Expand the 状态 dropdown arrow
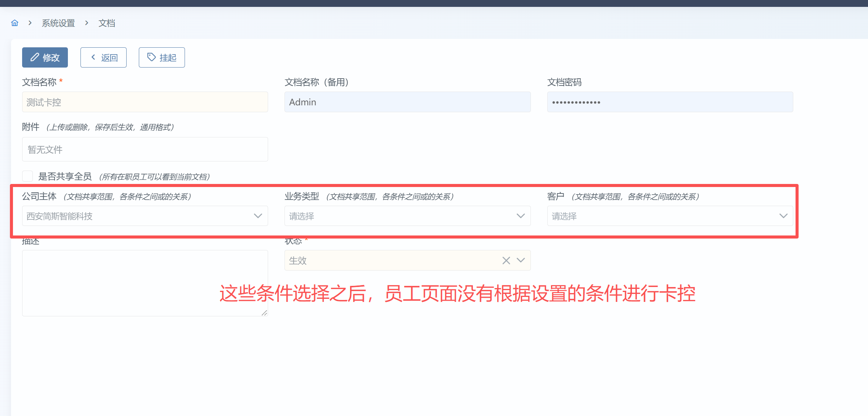This screenshot has width=868, height=416. tap(521, 260)
